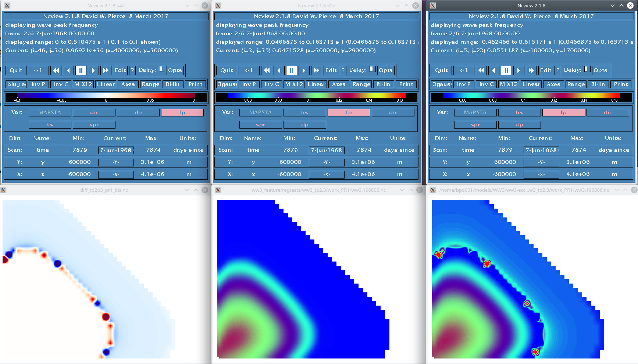The width and height of the screenshot is (638, 364).
Task: Open Edit in rightmost Ncview window
Action: (546, 70)
